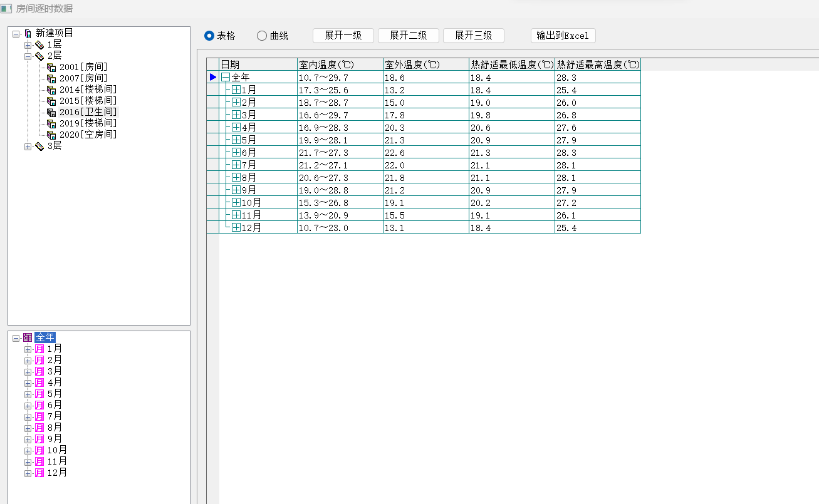The height and width of the screenshot is (504, 819).
Task: Switch to 曲线 view radio button
Action: pos(262,36)
